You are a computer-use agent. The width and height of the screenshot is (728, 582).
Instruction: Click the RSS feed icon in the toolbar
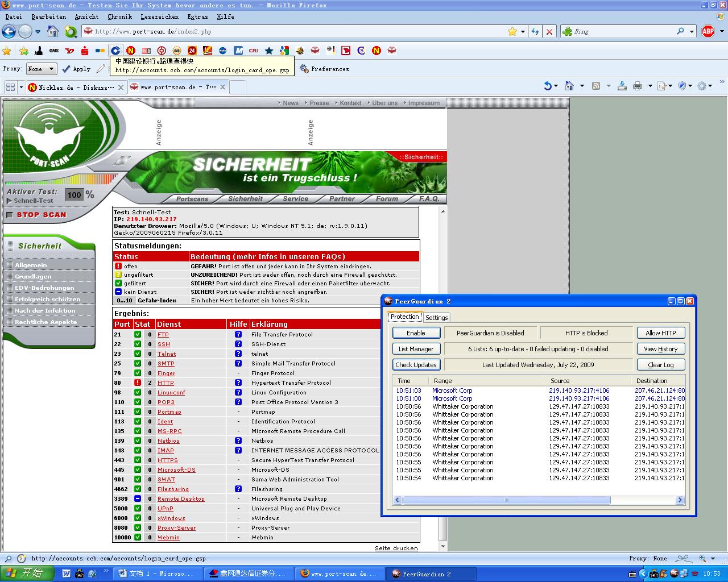(x=596, y=86)
